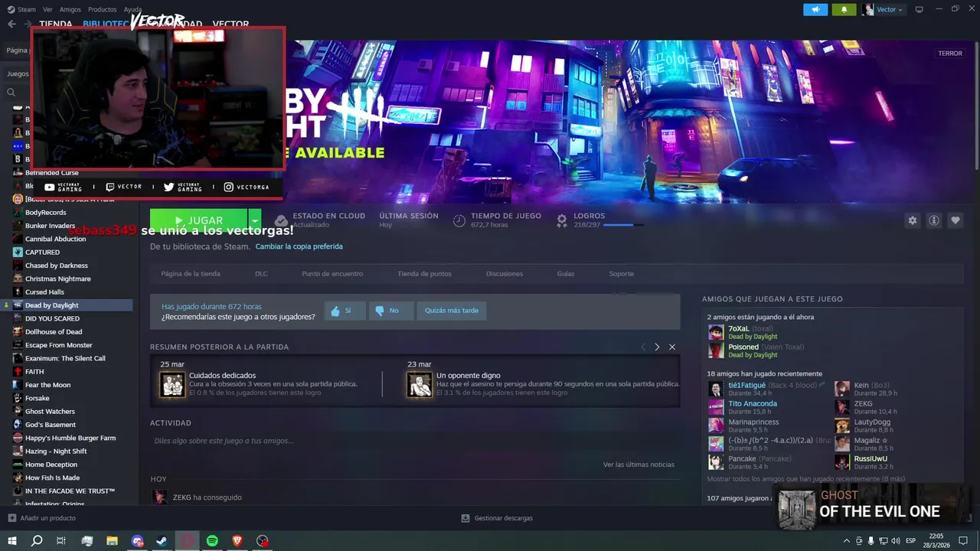Open OBS from the taskbar

point(263,540)
